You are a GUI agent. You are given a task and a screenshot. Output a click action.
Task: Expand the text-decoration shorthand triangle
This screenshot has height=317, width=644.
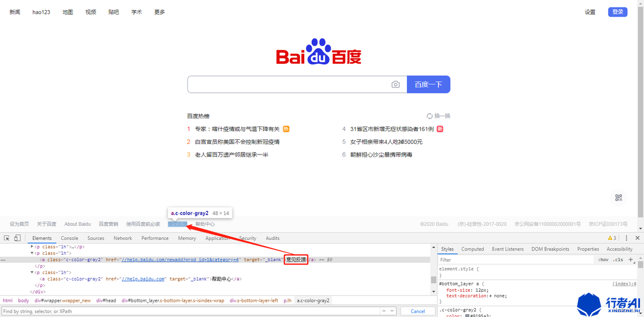[x=491, y=296]
